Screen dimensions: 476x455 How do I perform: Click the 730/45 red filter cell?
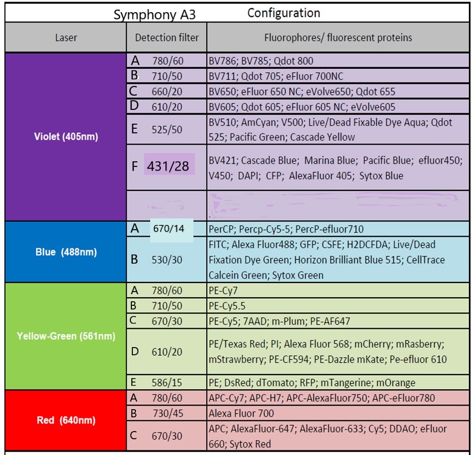point(166,413)
